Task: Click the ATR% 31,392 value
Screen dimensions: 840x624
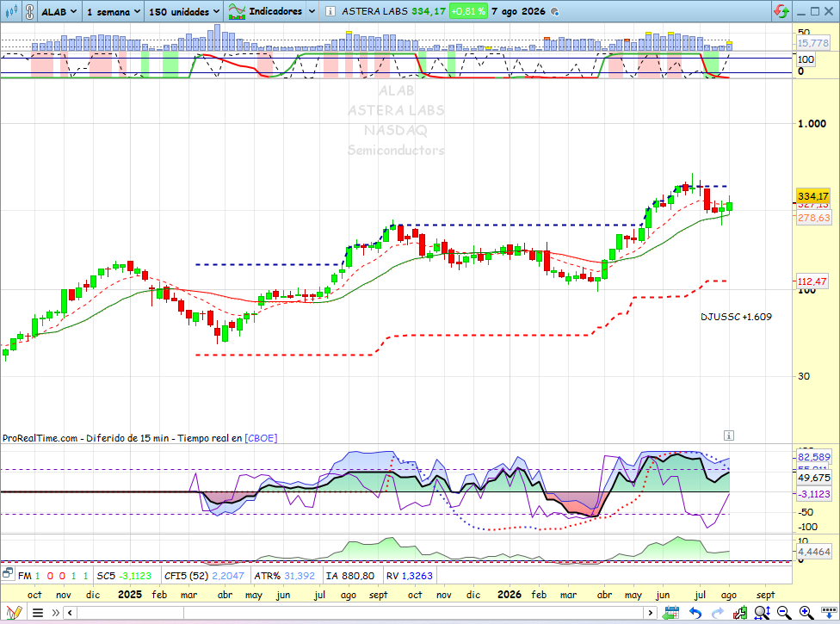Action: pyautogui.click(x=285, y=576)
